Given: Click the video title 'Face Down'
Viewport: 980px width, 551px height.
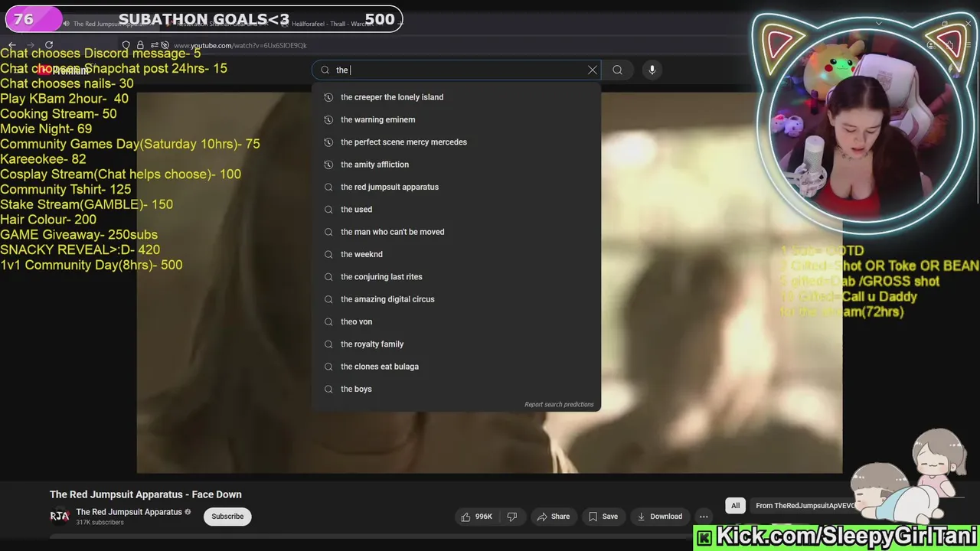Looking at the screenshot, I should [x=145, y=494].
